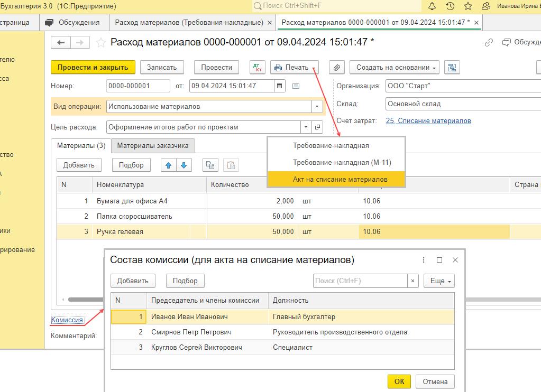Paste rows icon in materials toolbar
541x392 pixels.
(x=231, y=165)
